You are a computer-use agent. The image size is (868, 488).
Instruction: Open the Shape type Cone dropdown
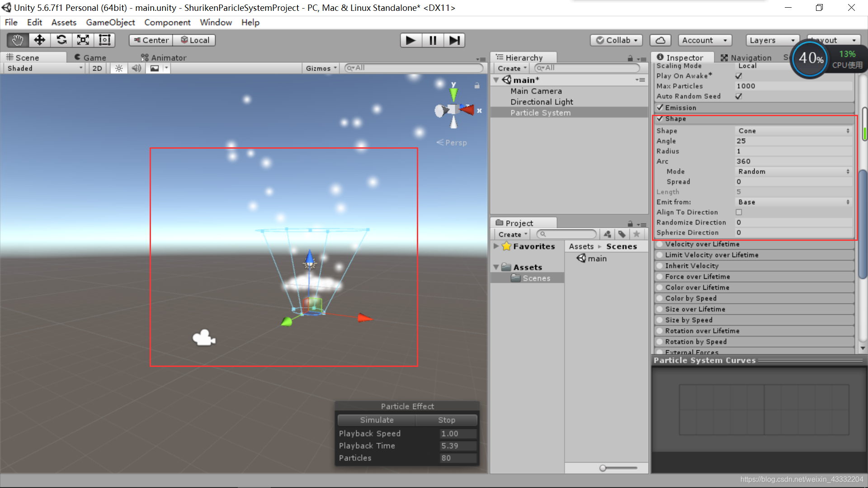pos(794,131)
